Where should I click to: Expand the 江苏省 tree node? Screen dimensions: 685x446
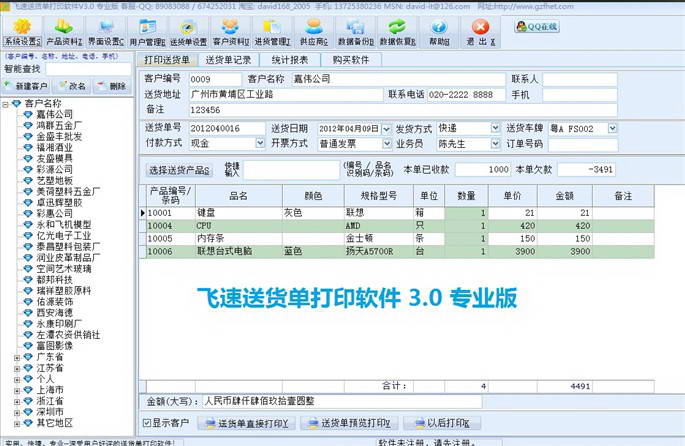17,369
